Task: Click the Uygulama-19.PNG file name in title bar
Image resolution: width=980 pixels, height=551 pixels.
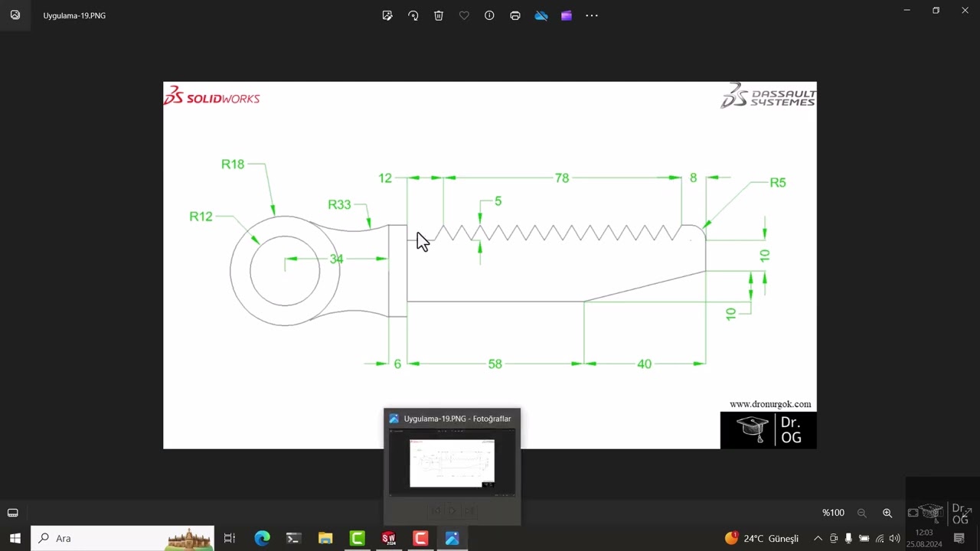Action: tap(74, 15)
